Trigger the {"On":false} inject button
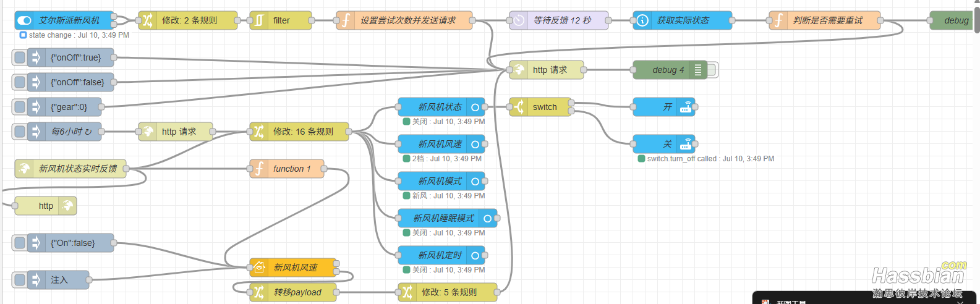980x304 pixels. (x=20, y=243)
